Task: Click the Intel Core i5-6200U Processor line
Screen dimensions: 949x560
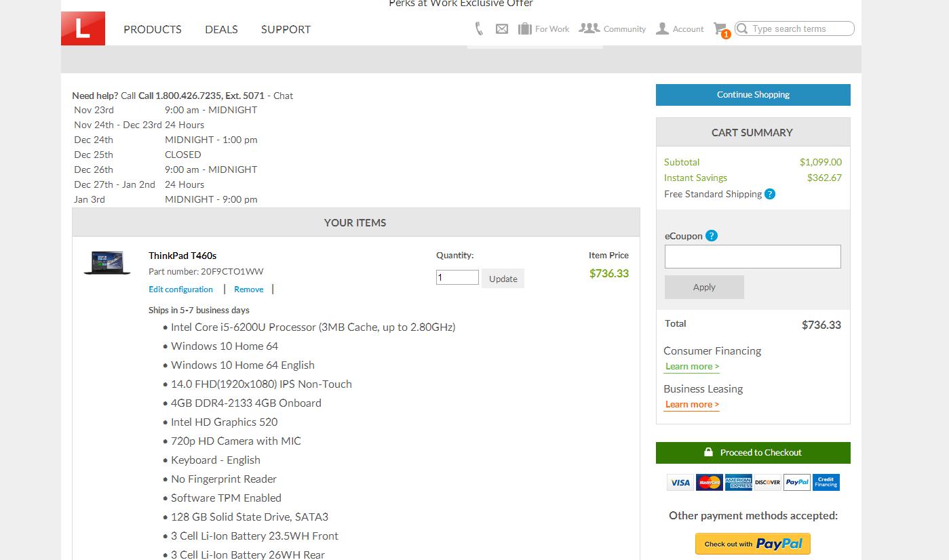Action: [313, 327]
